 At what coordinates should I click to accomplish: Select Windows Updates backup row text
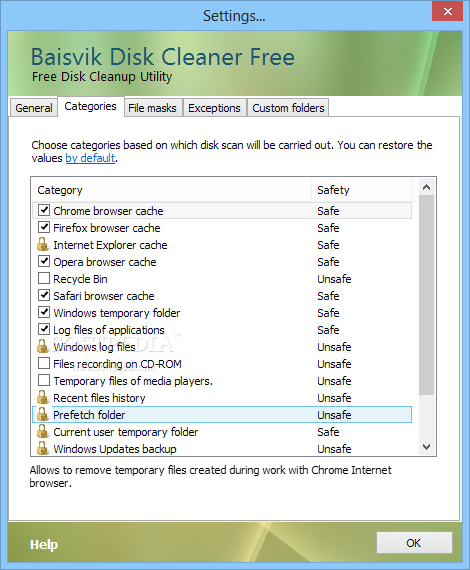tap(115, 449)
